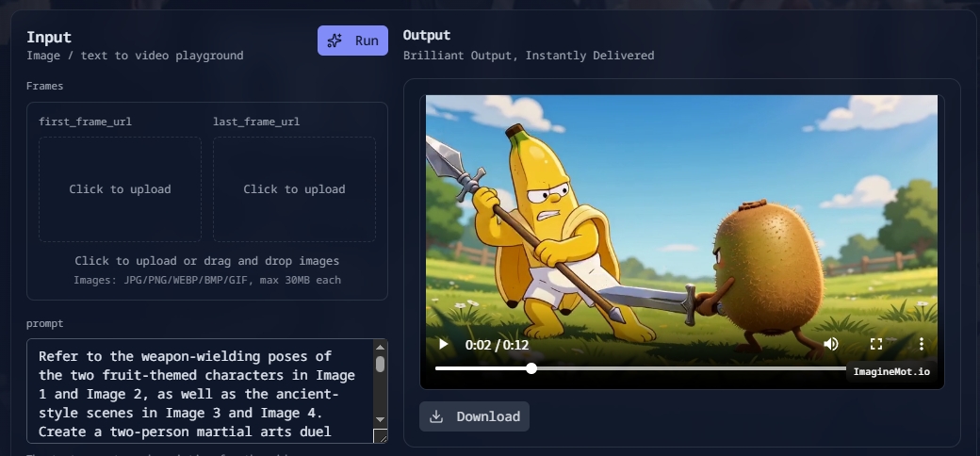The height and width of the screenshot is (456, 980).
Task: Upload an image to last_frame_url box
Action: (x=294, y=189)
